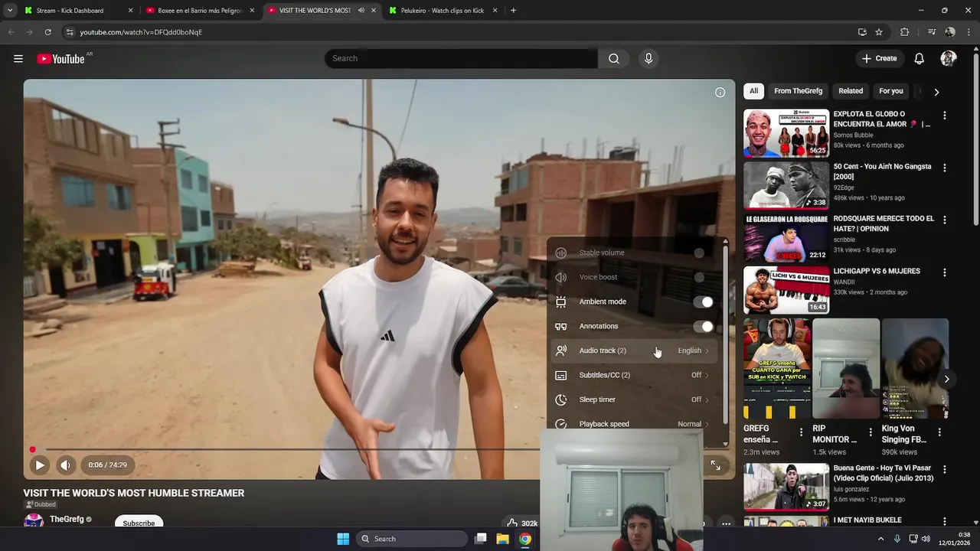
Task: Click Windows taskbar search box
Action: coord(413,539)
